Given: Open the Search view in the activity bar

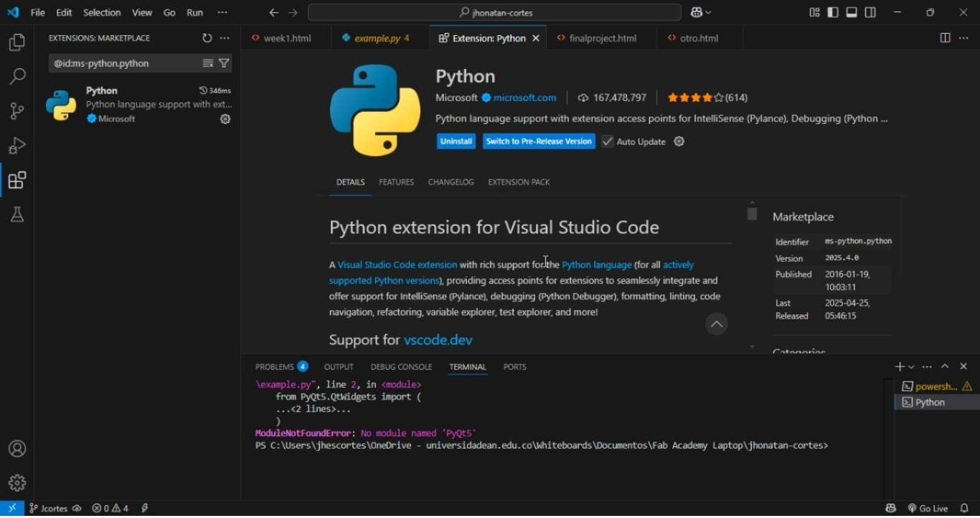Looking at the screenshot, I should (x=17, y=77).
